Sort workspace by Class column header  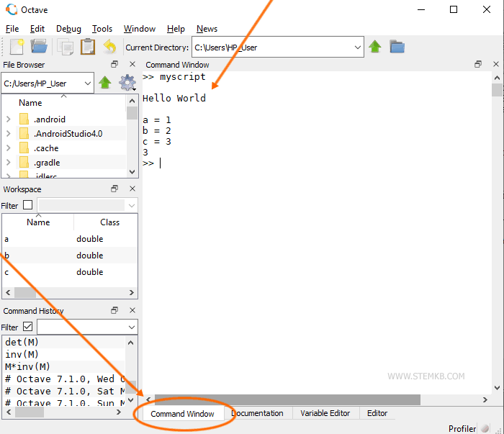(109, 222)
